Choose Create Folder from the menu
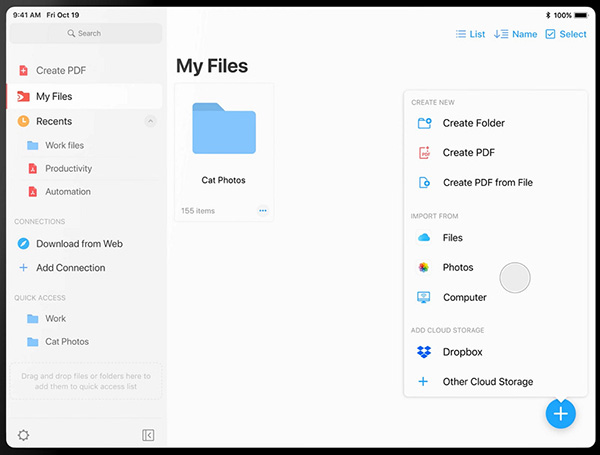Viewport: 600px width, 455px height. (473, 123)
